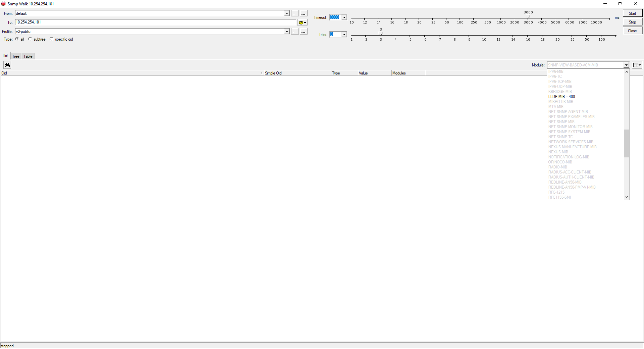Screen dimensions: 644x349
Task: Click the Snmp Walk app icon in the title bar
Action: (3, 4)
